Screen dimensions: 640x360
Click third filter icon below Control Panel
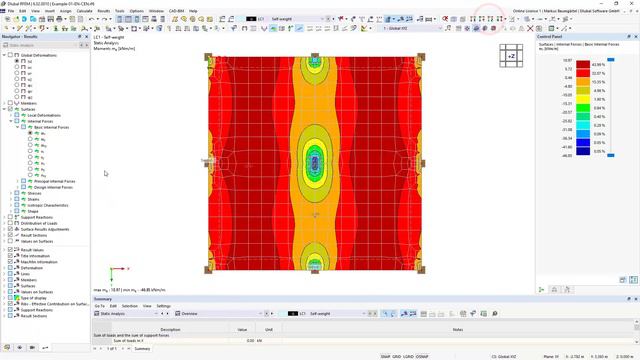pos(567,289)
